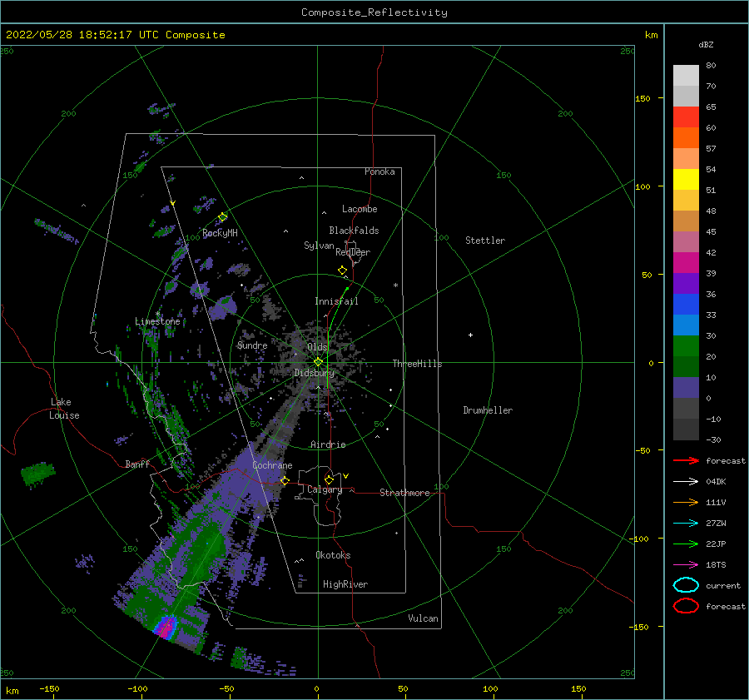Click the Composite_Reflectivity title text

click(x=374, y=12)
